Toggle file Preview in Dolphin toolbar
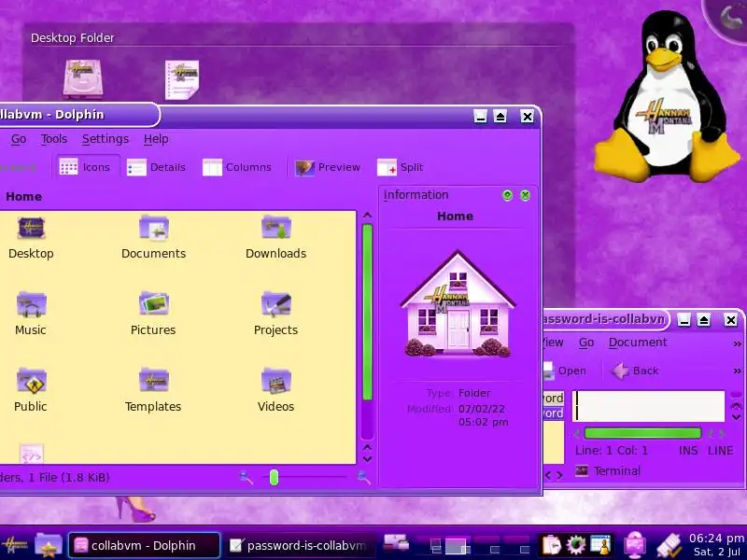This screenshot has width=747, height=560. coord(328,167)
